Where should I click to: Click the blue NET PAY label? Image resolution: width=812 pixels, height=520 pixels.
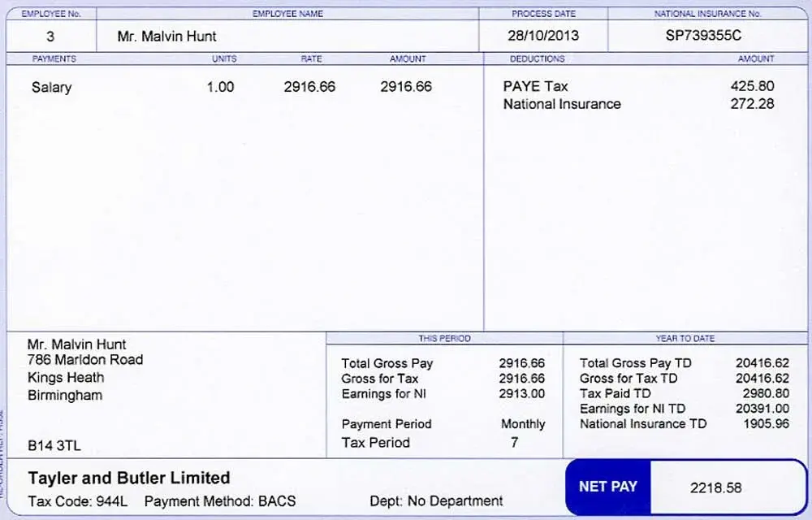(608, 487)
